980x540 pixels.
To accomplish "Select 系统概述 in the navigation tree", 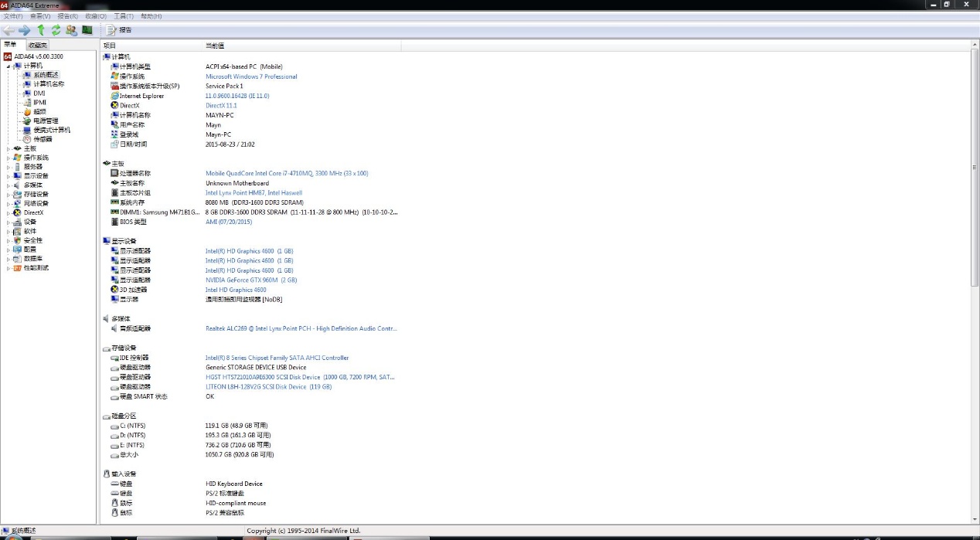I will tap(46, 75).
